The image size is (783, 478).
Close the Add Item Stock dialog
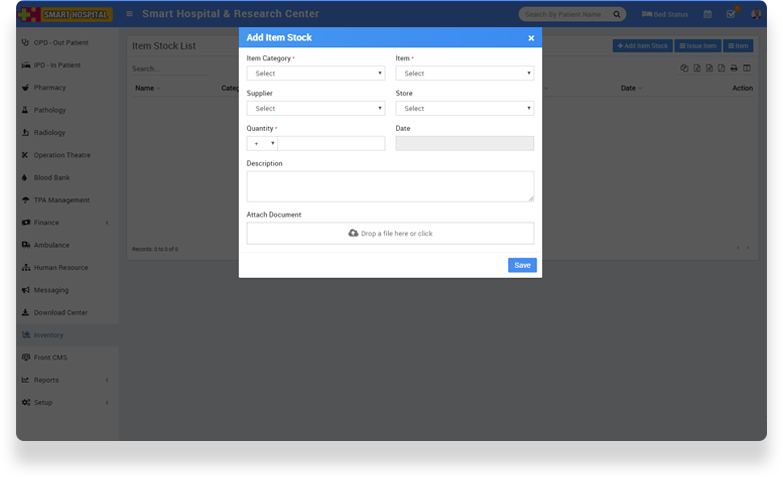pyautogui.click(x=531, y=38)
